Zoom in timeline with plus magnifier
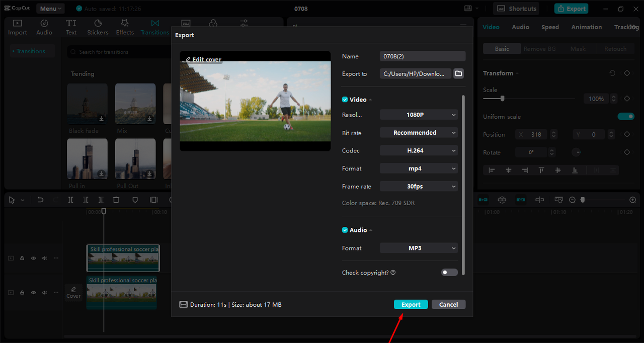 (633, 200)
